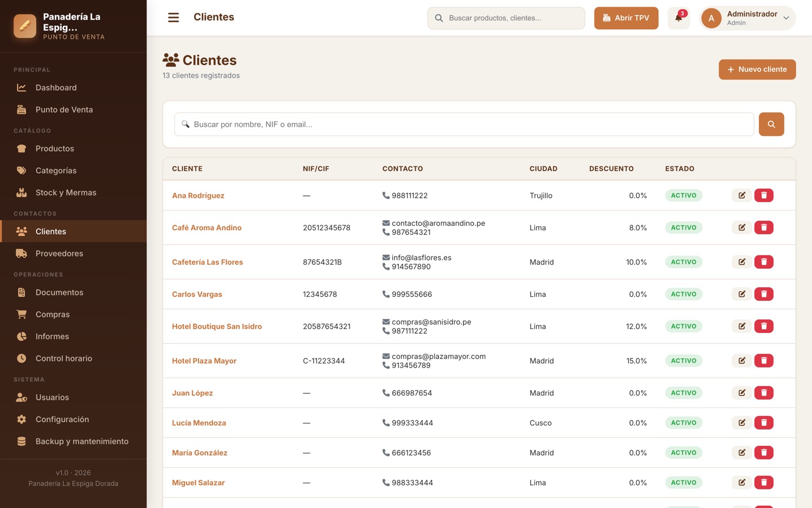Delete client Café Aroma Andino
Screen dimensions: 812x508
point(764,227)
